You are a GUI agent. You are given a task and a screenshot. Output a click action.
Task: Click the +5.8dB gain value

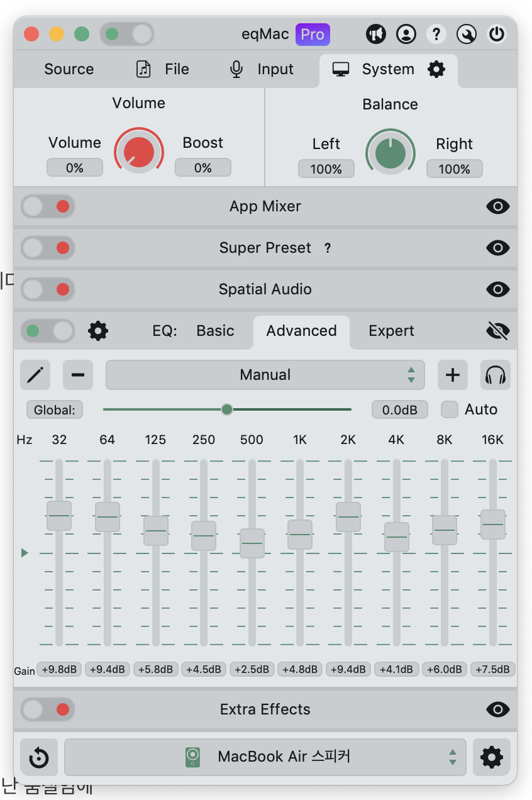(x=156, y=669)
